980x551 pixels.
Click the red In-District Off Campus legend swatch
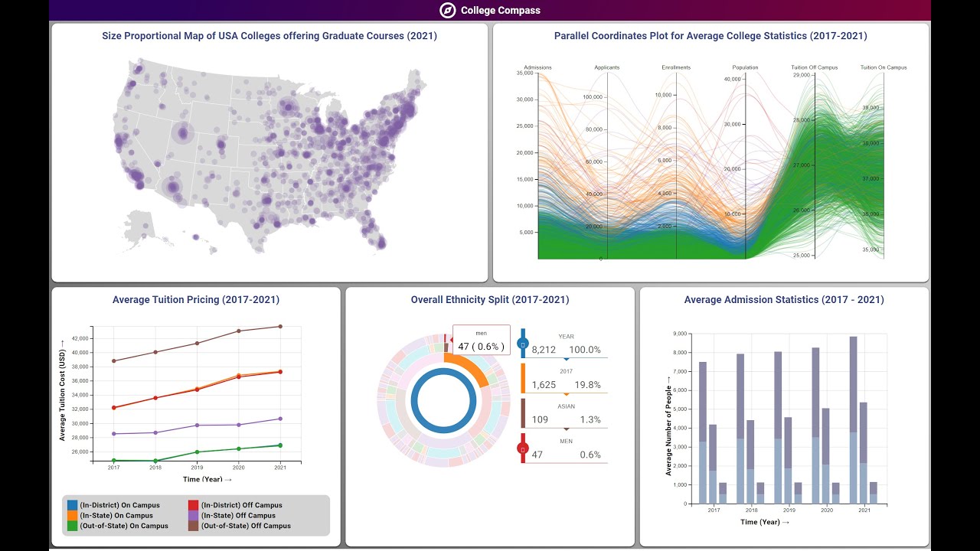click(194, 505)
